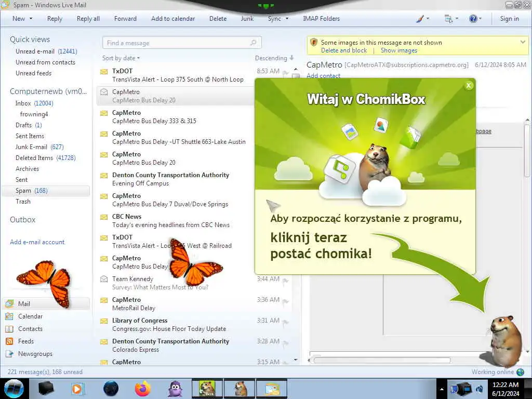Click the Delete and block link
Screen dimensions: 532x399
point(344,50)
